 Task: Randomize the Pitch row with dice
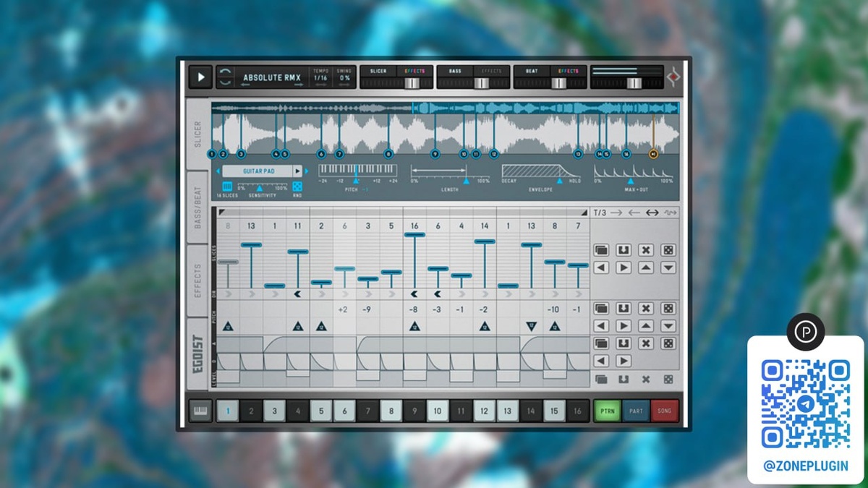(668, 309)
